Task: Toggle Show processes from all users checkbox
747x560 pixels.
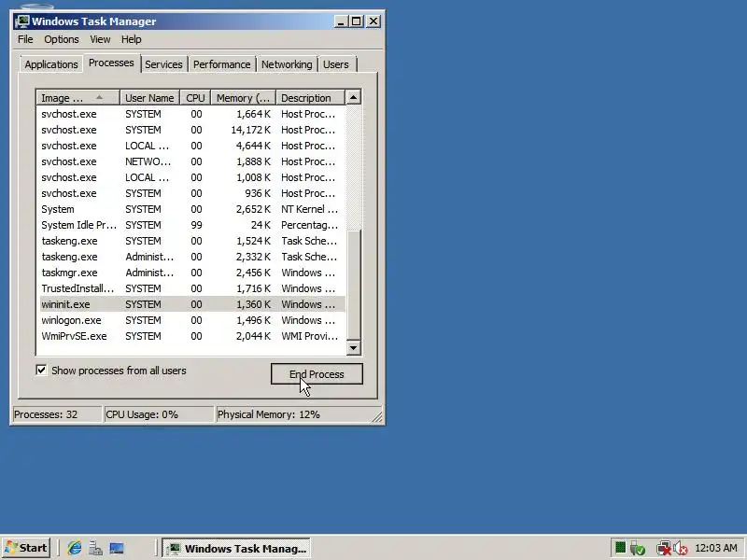Action: [41, 370]
